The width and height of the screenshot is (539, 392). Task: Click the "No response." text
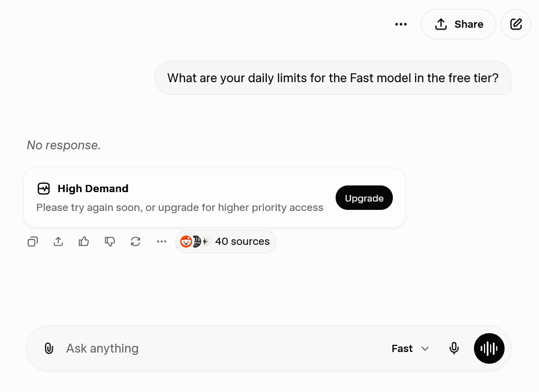(x=64, y=145)
